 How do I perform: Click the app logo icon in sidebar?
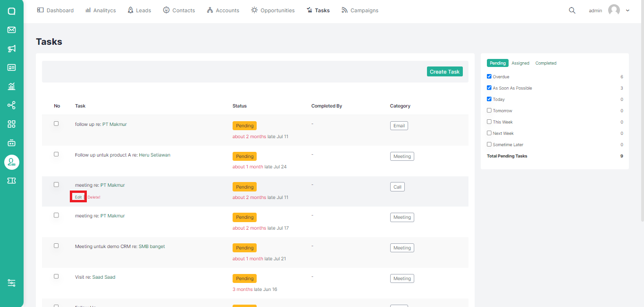(x=12, y=11)
